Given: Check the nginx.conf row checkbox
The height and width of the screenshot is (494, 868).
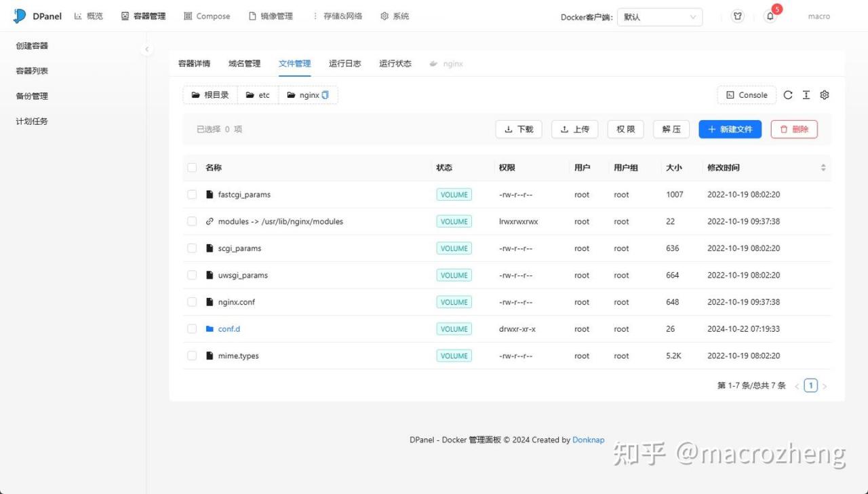Looking at the screenshot, I should pyautogui.click(x=192, y=302).
